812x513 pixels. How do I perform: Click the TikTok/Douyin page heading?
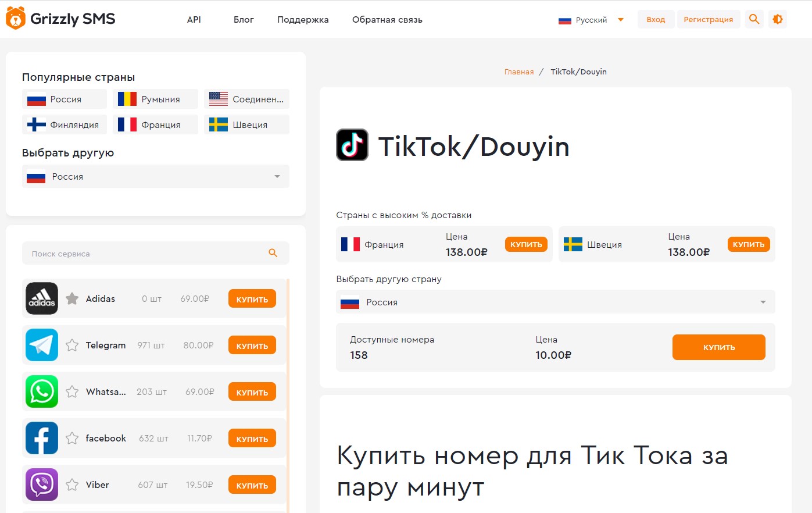pos(474,146)
